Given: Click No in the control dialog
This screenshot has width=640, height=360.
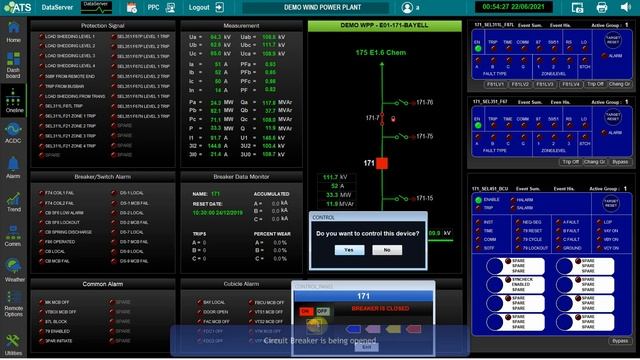Looking at the screenshot, I should click(x=387, y=250).
